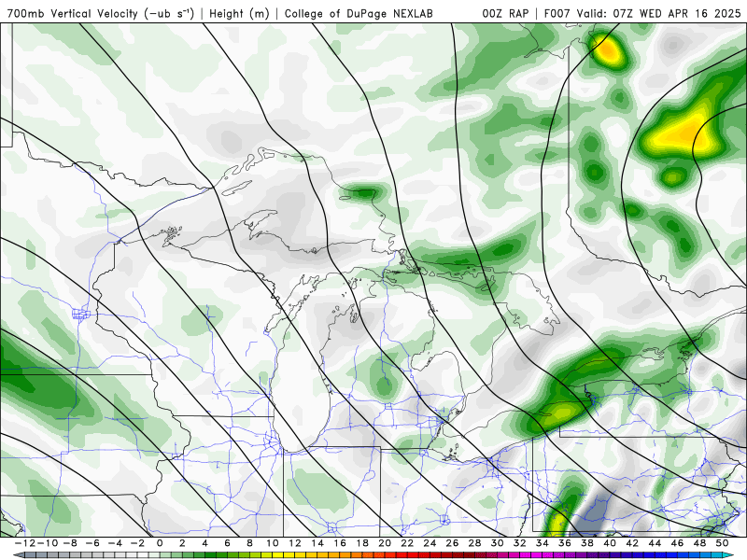Click the "28" colorbar label
This screenshot has height=560, width=747.
[474, 543]
